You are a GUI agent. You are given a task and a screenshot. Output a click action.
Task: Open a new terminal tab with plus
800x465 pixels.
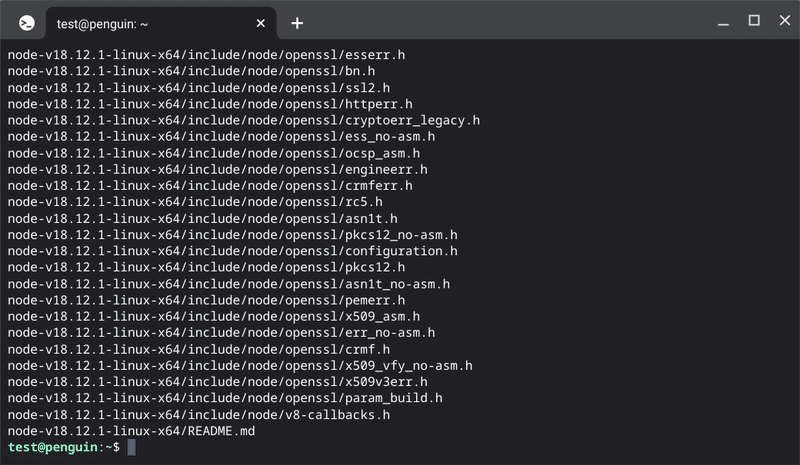[297, 23]
